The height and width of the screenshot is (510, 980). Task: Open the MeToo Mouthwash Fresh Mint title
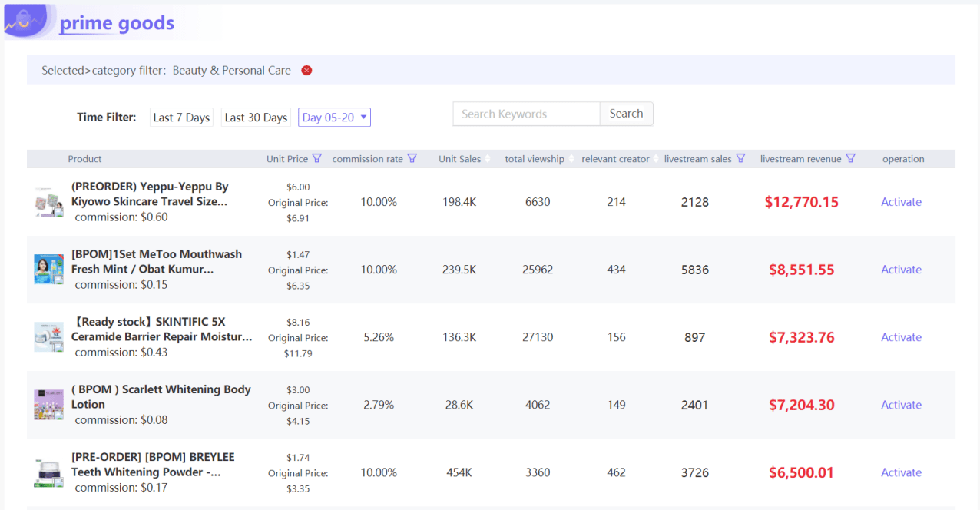(157, 262)
